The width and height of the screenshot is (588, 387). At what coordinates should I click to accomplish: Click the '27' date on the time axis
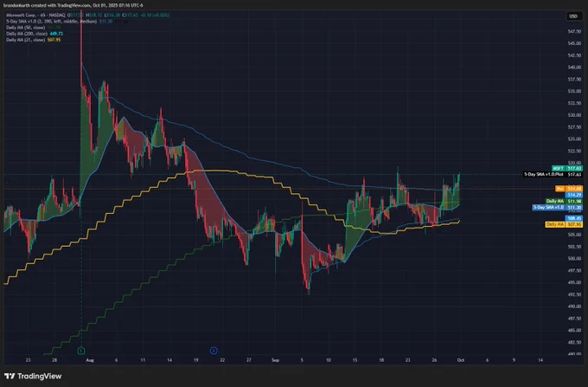coord(249,360)
